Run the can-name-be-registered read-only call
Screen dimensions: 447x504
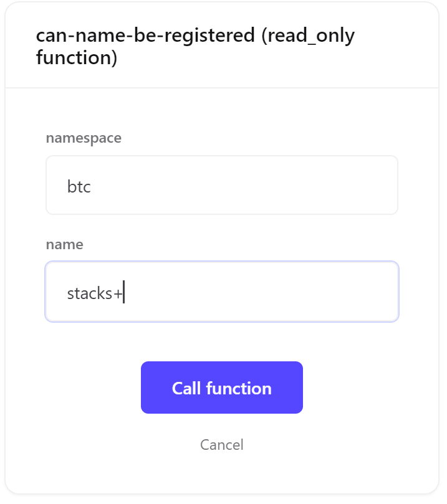(x=221, y=388)
